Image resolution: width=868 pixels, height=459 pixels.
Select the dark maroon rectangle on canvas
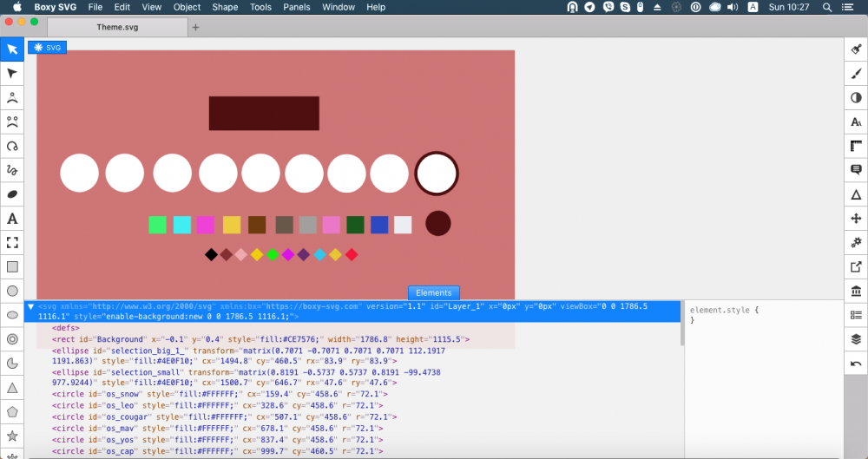(x=264, y=114)
